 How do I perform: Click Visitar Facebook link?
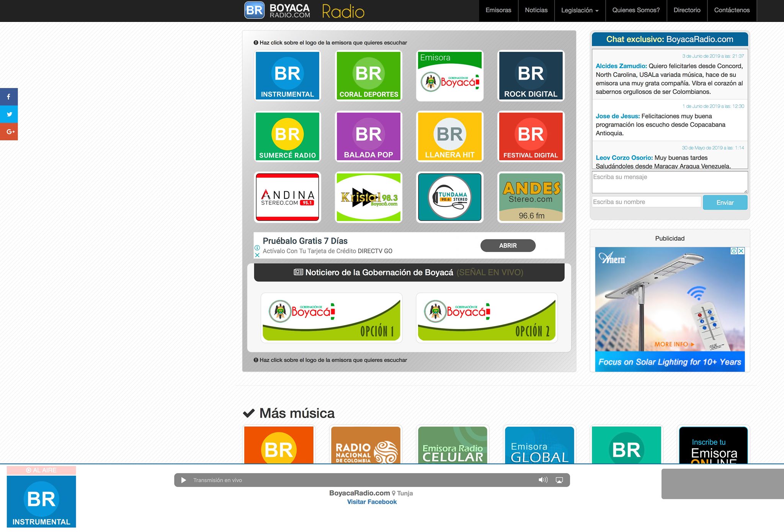point(372,502)
